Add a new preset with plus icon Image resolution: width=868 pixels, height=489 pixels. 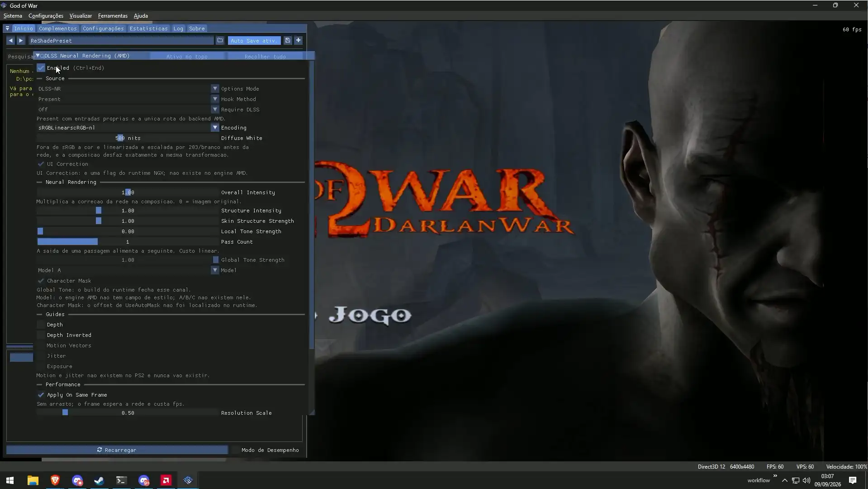298,41
